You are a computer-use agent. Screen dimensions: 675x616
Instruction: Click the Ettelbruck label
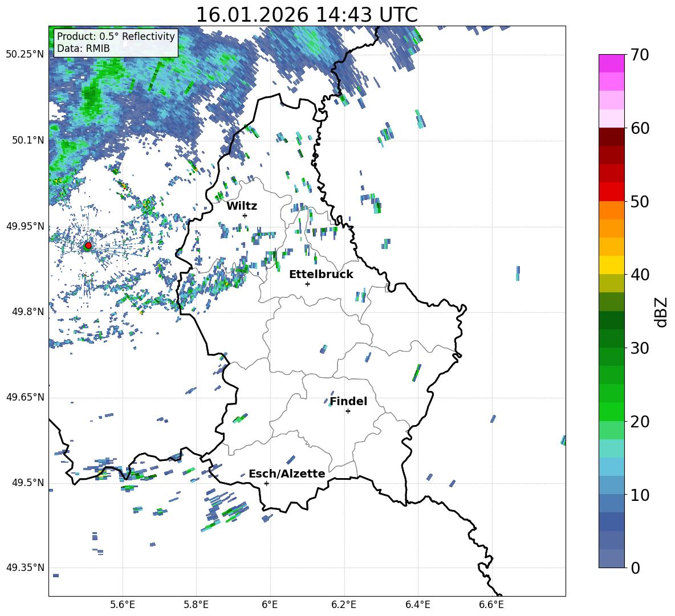321,275
